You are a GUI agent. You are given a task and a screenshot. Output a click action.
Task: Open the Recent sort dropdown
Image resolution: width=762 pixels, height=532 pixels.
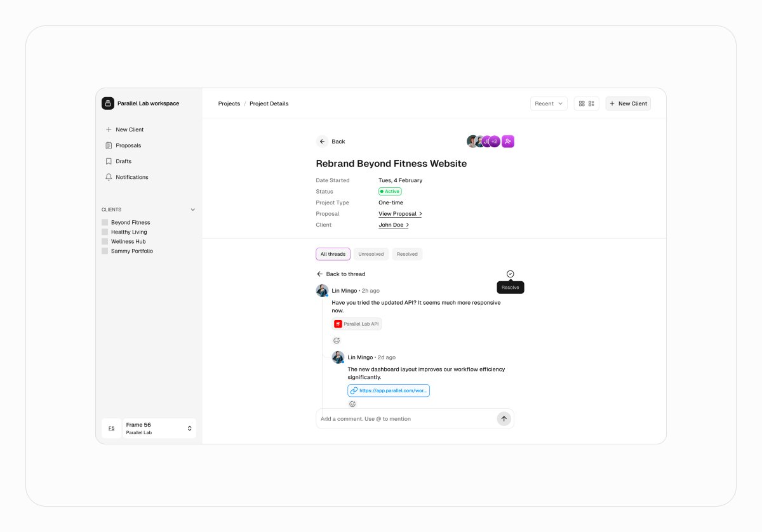click(x=549, y=103)
